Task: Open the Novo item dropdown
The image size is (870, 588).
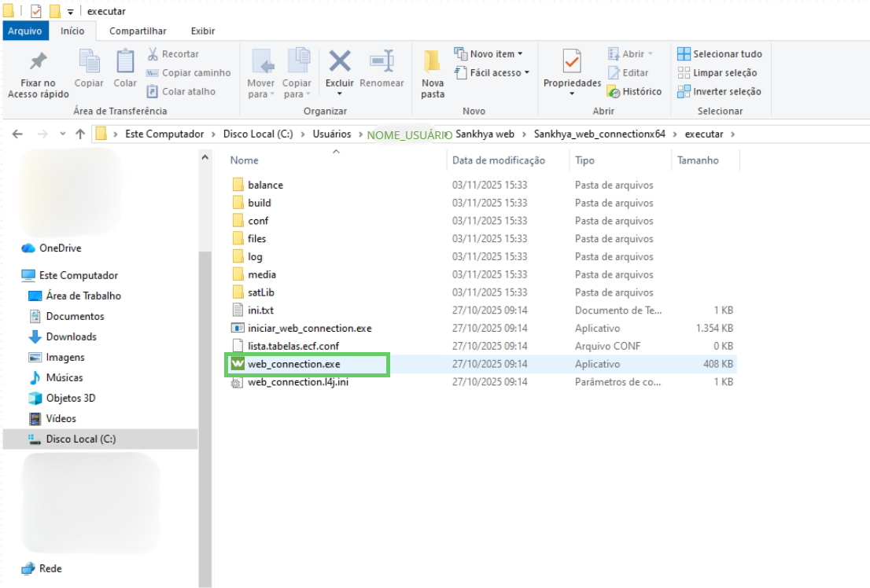Action: click(x=488, y=53)
